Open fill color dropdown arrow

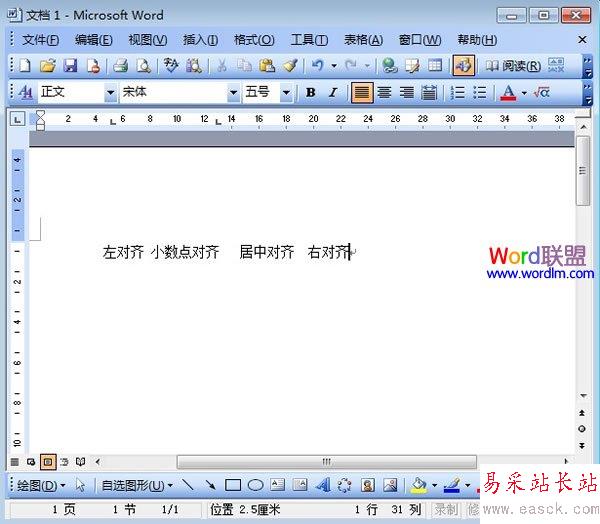tap(434, 485)
